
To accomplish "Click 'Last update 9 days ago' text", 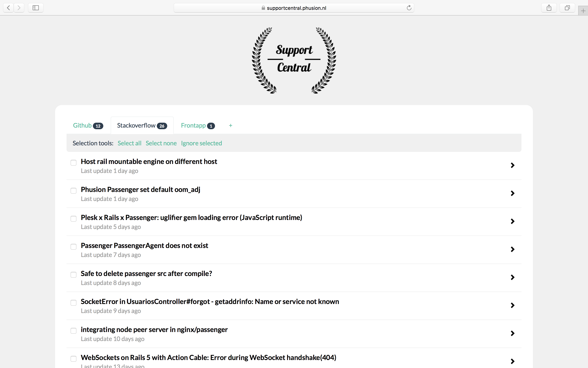I will point(111,311).
